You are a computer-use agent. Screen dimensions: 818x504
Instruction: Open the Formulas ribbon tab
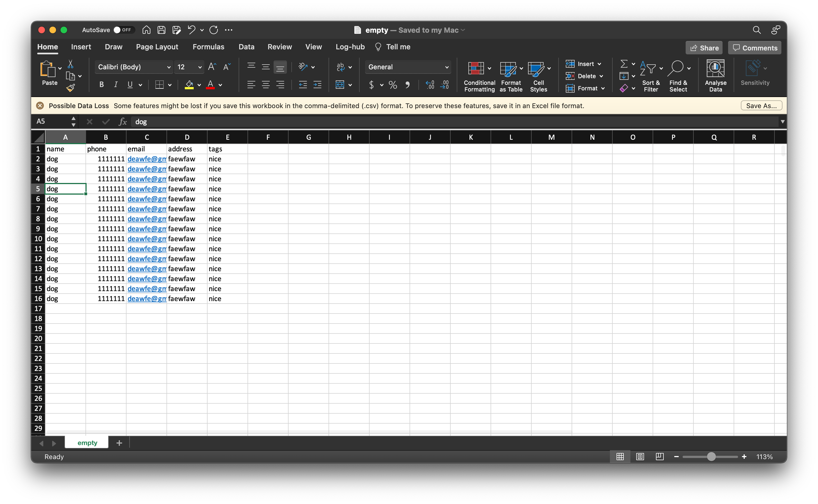tap(208, 47)
